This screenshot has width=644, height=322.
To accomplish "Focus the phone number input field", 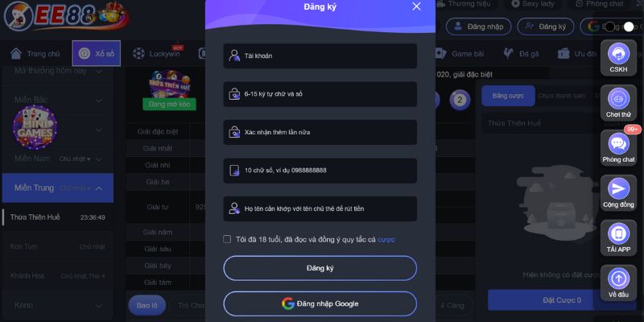I will 320,171.
